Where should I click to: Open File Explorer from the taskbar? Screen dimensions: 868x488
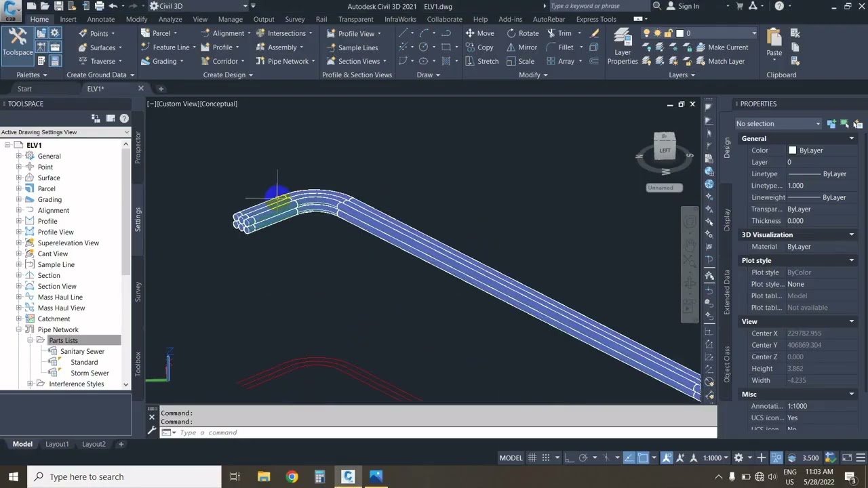(x=264, y=476)
